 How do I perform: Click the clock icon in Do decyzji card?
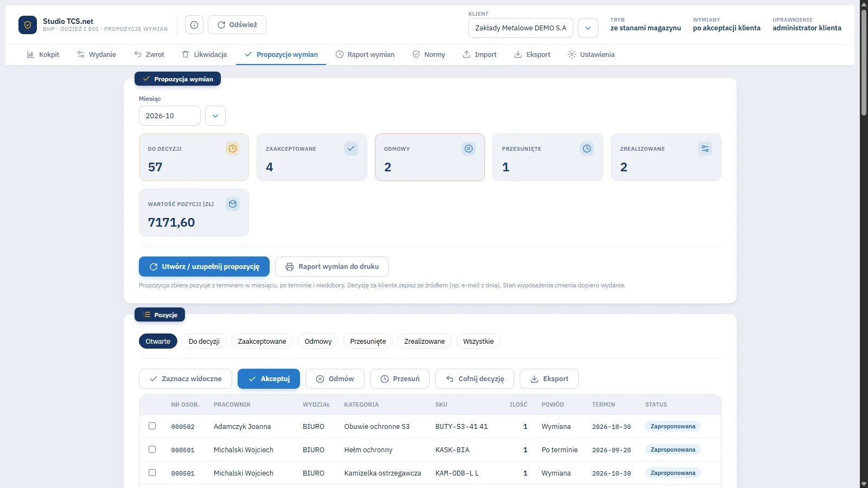(x=233, y=149)
